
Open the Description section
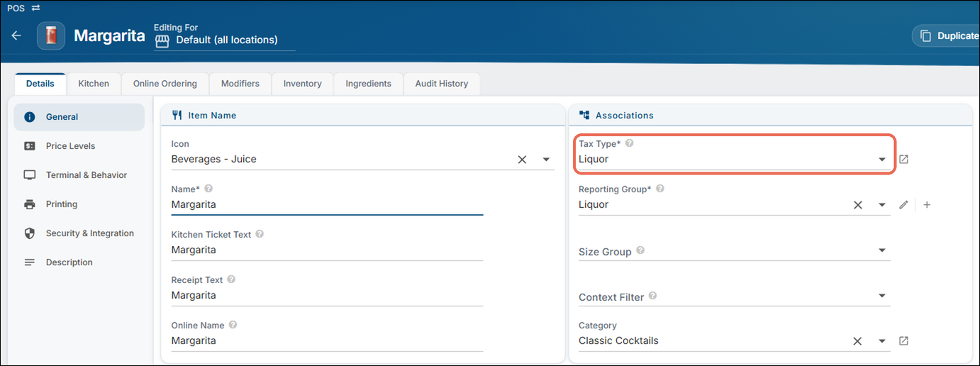click(x=79, y=262)
